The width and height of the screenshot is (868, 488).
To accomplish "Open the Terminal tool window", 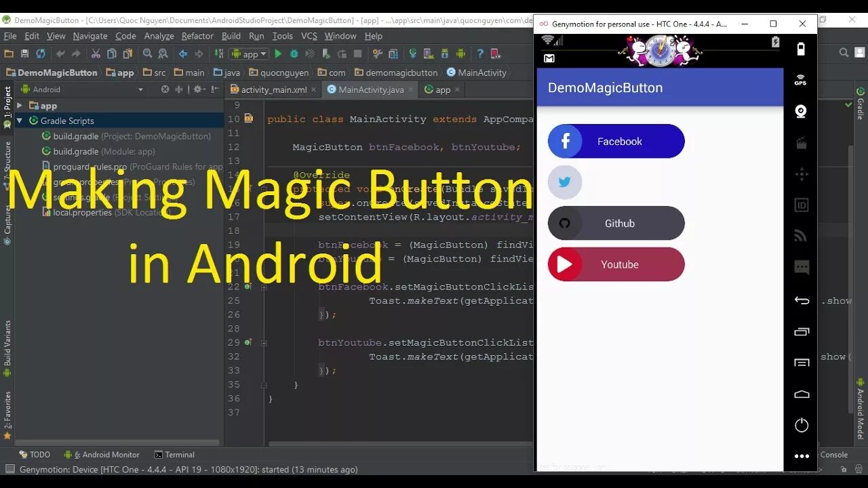I will 174,455.
